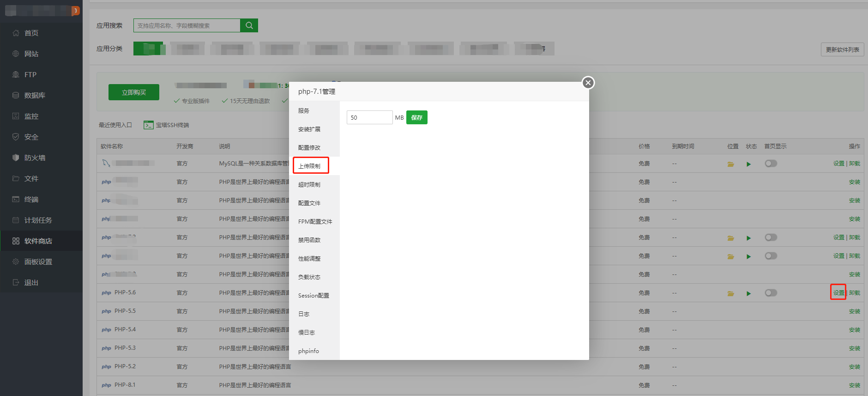868x396 pixels.
Task: Enable the fifth row's homepage display toggle
Action: coord(771,238)
